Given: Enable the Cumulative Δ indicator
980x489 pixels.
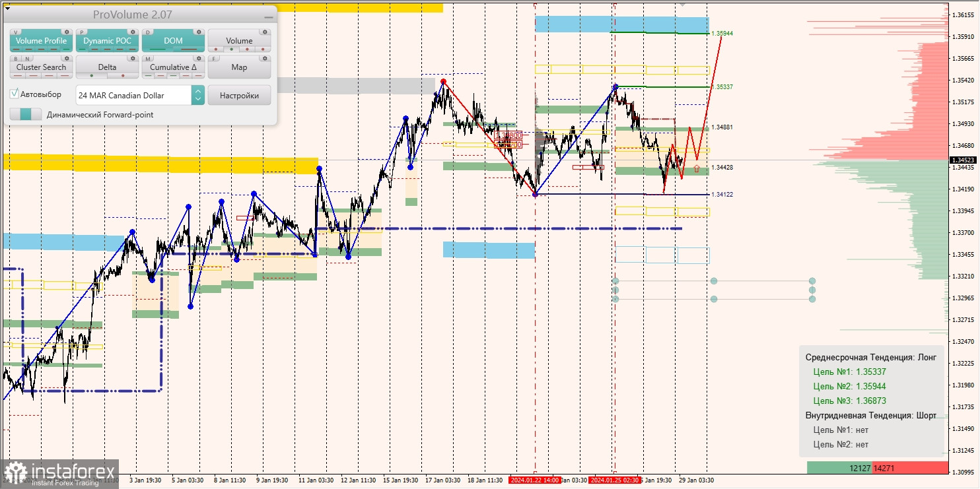Looking at the screenshot, I should click(x=173, y=67).
